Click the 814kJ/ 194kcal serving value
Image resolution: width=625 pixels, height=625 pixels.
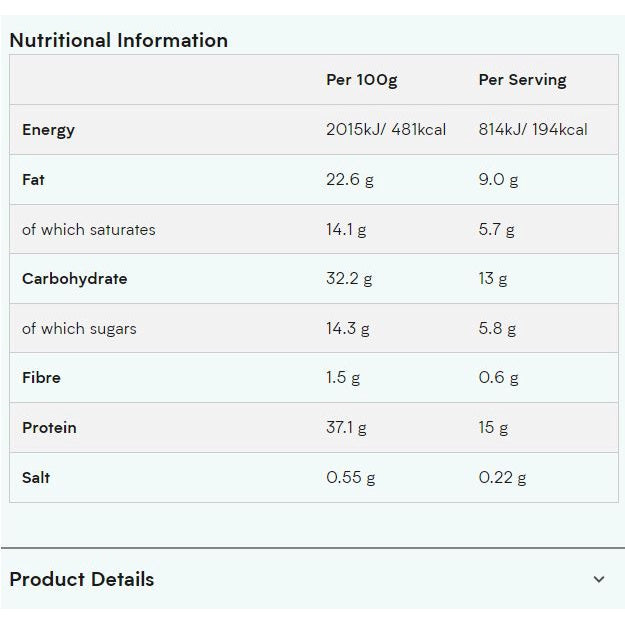pyautogui.click(x=533, y=130)
